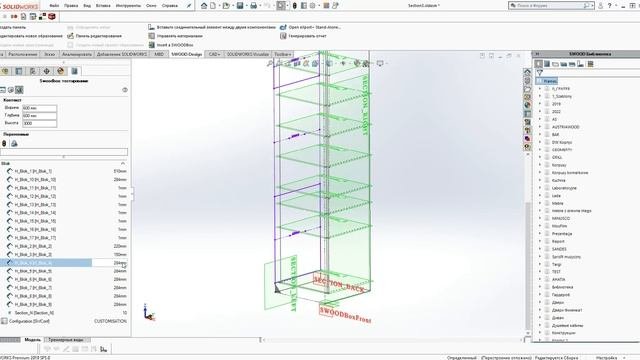Click the width input field in Контекст

(x=39, y=108)
